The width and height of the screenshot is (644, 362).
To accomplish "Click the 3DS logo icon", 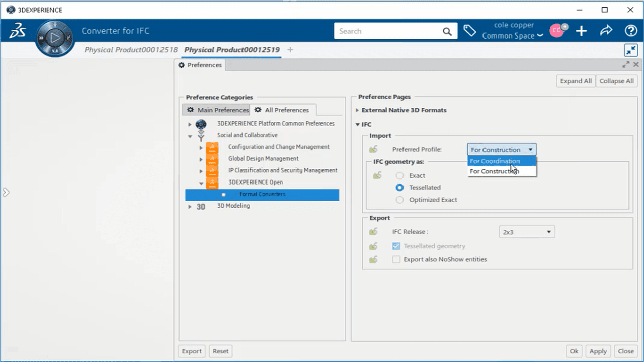I will (18, 31).
